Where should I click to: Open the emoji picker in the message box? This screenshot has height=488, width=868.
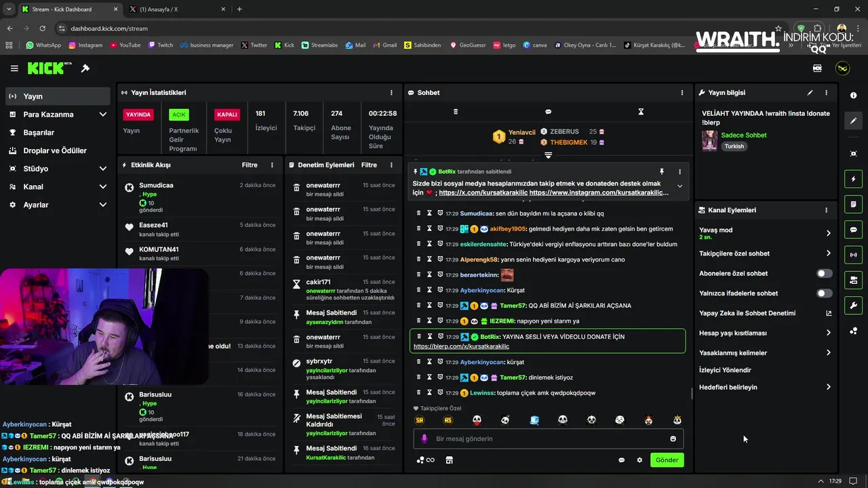point(673,439)
